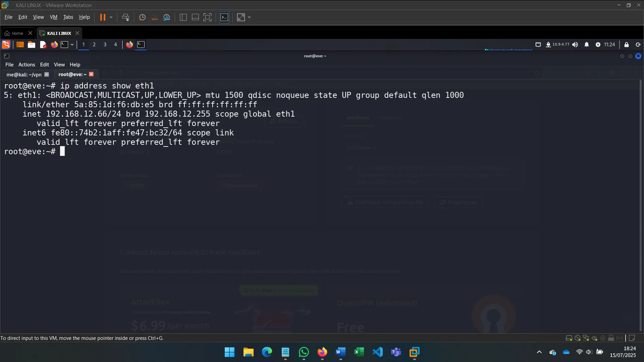644x362 pixels.
Task: Click the Download configuration file button
Action: (x=385, y=202)
